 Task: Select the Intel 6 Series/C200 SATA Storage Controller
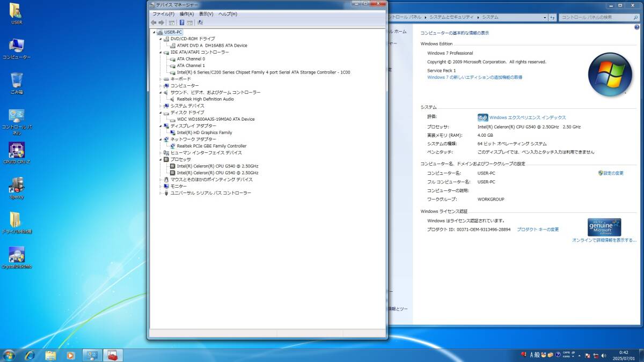coord(264,72)
